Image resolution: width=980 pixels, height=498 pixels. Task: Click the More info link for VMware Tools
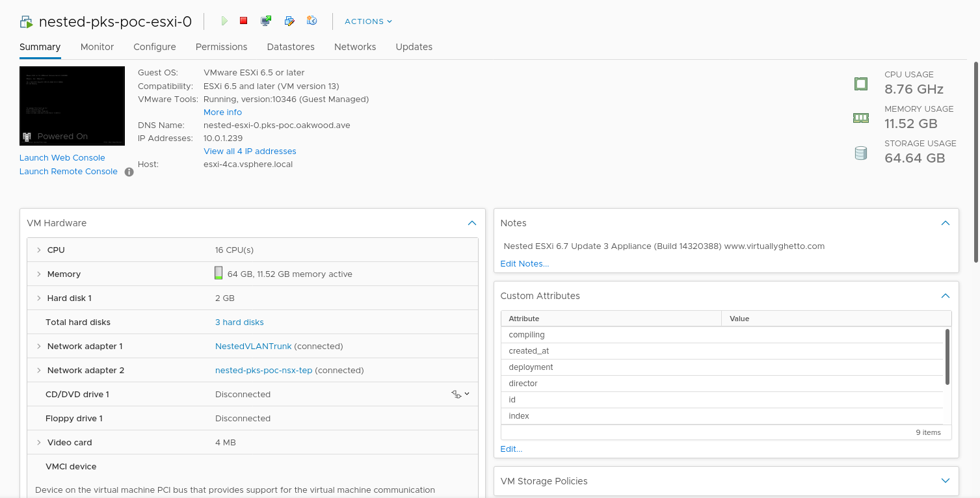point(222,112)
